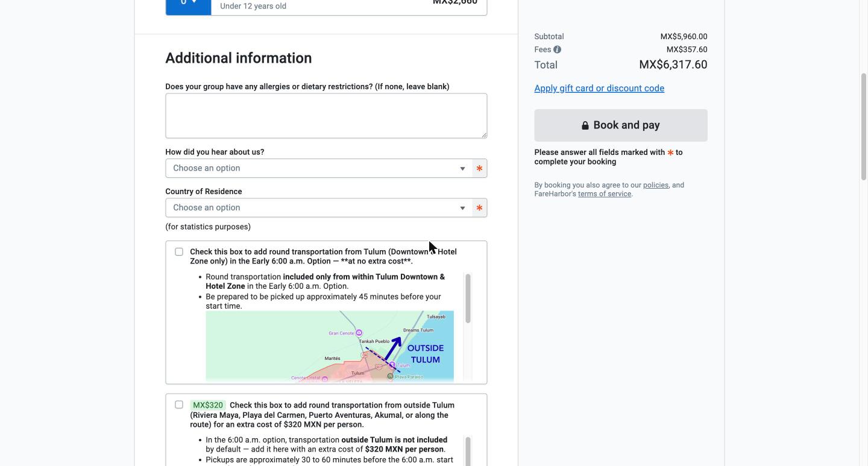Click the '(for statistics purposes)' note

coord(208,227)
